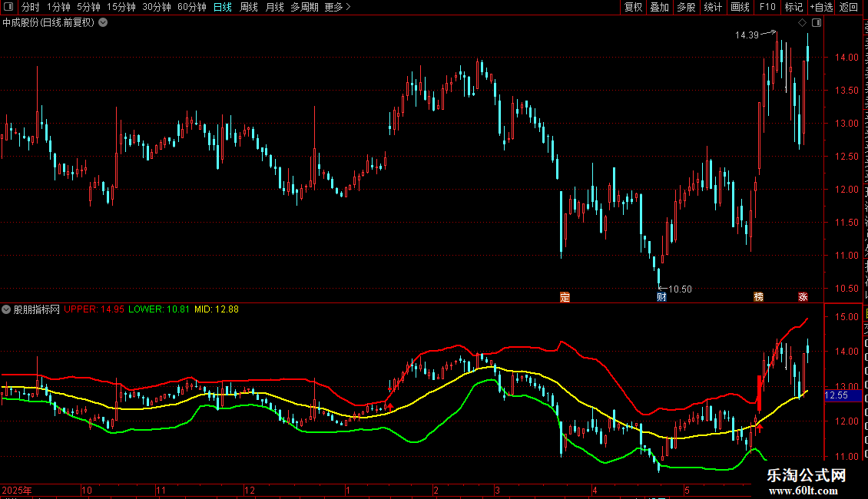Activate the 画线 drawing tools
Viewport: 868px width, 499px height.
(740, 7)
